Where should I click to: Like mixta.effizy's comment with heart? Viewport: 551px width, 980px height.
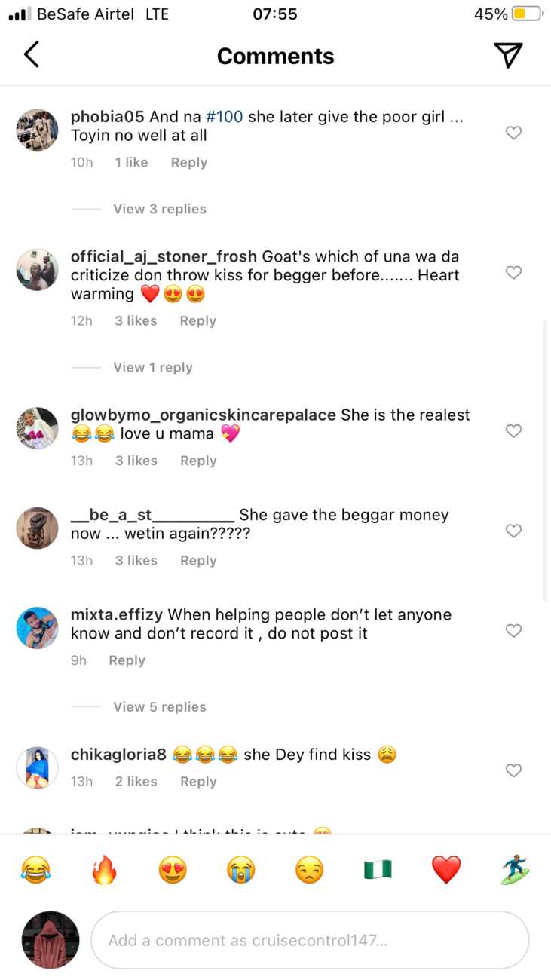tap(513, 630)
